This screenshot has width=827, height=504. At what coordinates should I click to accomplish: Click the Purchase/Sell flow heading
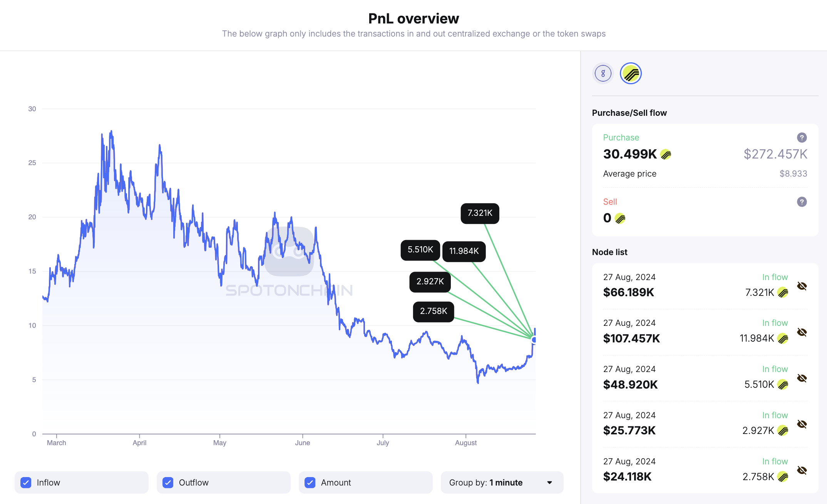pyautogui.click(x=629, y=113)
